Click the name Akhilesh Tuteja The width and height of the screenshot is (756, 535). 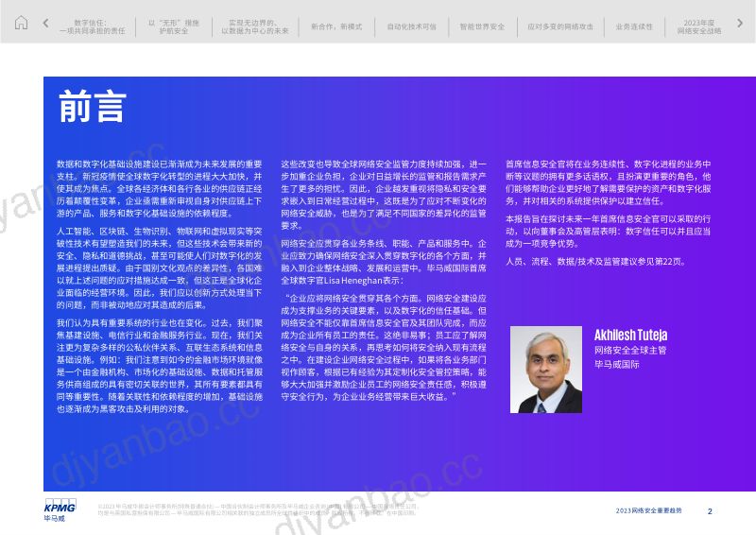630,335
